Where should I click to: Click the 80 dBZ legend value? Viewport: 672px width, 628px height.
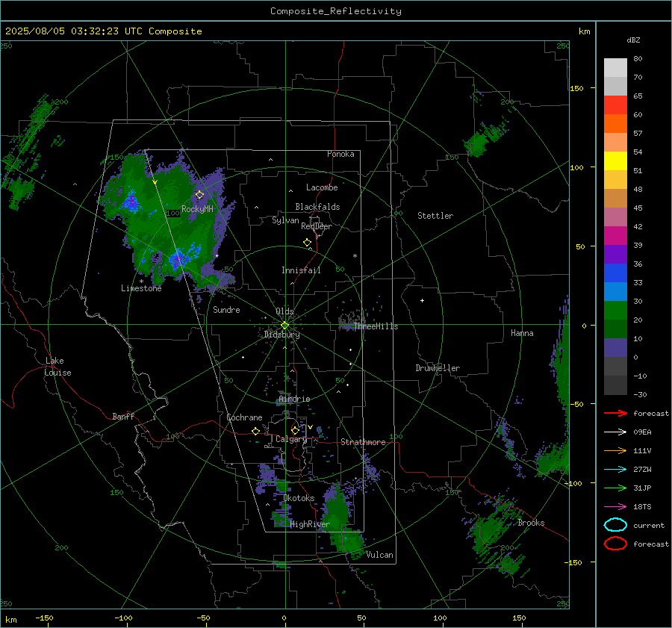[638, 59]
